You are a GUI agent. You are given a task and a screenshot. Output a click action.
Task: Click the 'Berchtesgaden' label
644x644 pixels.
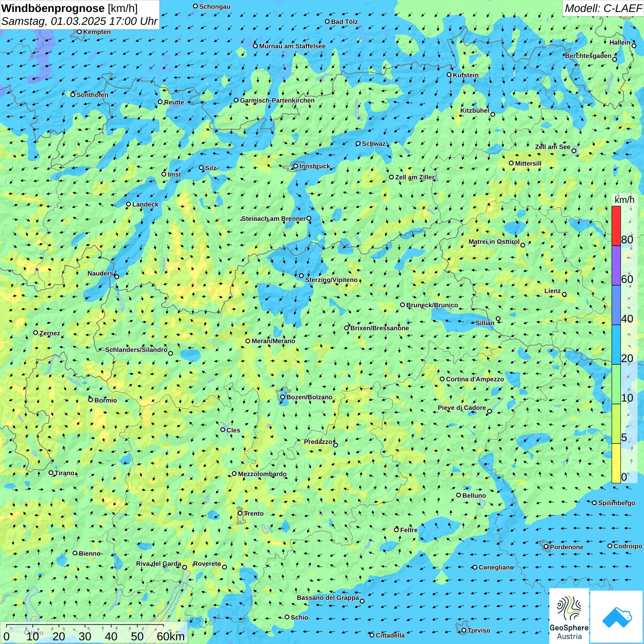(x=588, y=56)
